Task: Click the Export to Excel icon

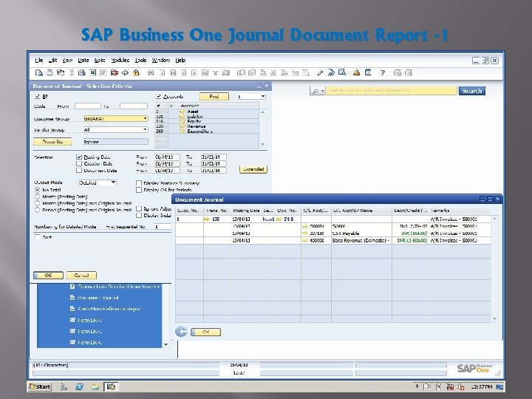Action: point(92,72)
